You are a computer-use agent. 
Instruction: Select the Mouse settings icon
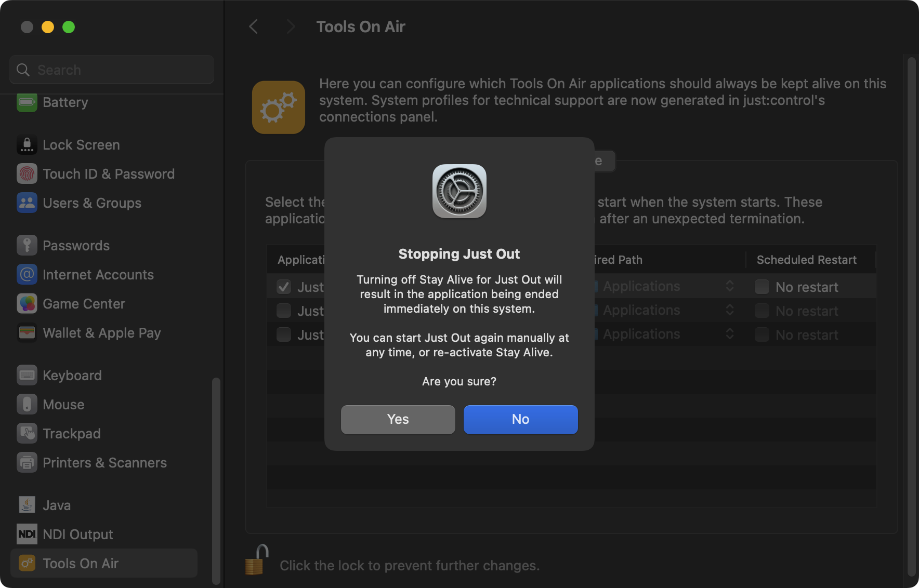coord(27,405)
